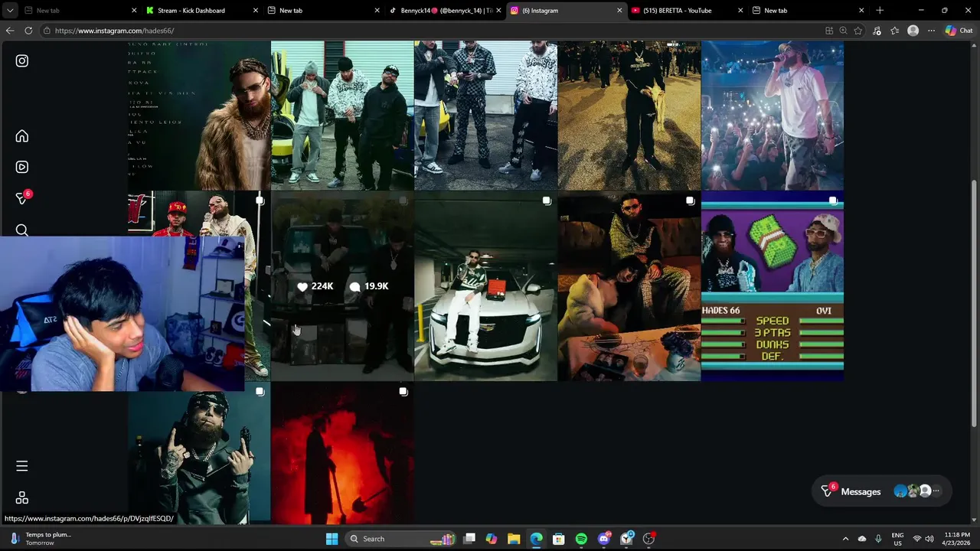Open Instagram direct messages sidebar icon

point(22,198)
